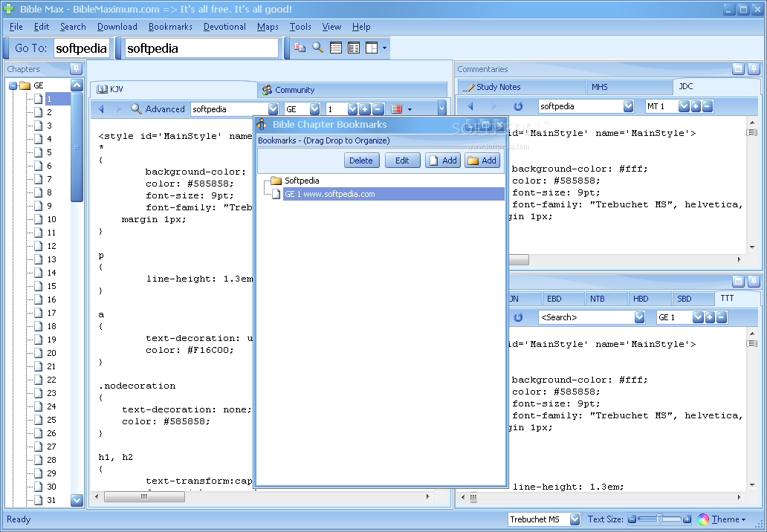Open the Bookmarks menu
The image size is (767, 532).
[x=170, y=27]
